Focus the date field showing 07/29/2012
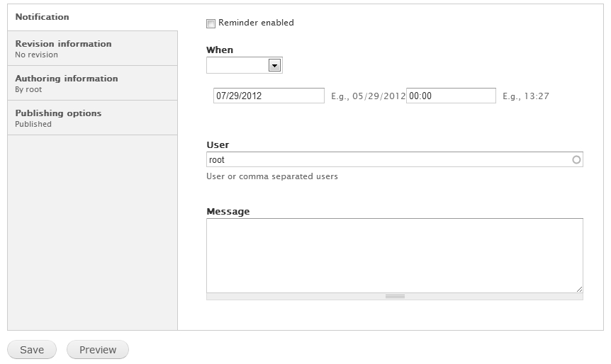This screenshot has width=611, height=364. click(269, 96)
